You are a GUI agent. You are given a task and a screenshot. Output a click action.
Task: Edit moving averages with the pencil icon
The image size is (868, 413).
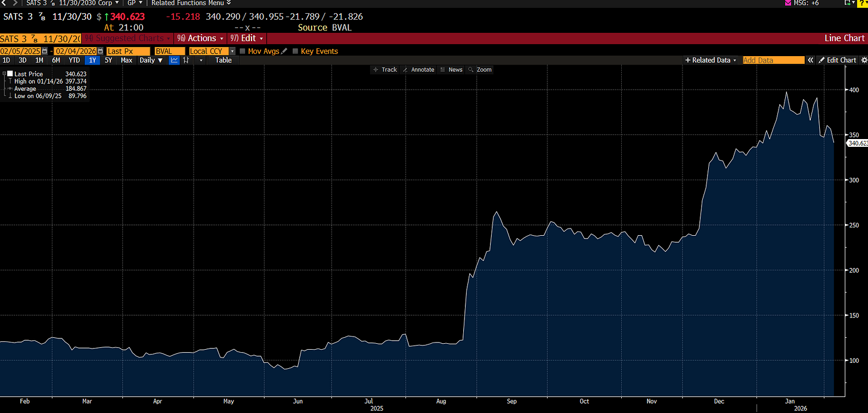tap(284, 51)
